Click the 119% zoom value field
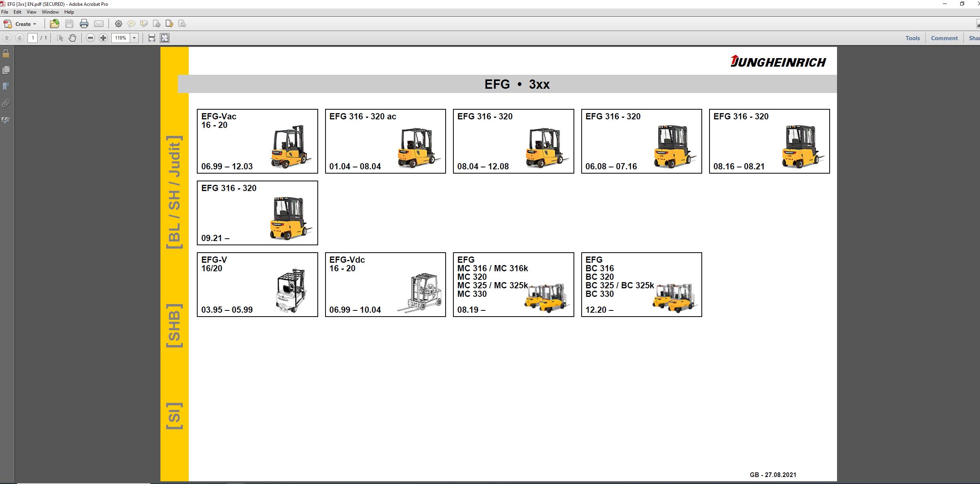This screenshot has height=484, width=980. click(x=121, y=38)
